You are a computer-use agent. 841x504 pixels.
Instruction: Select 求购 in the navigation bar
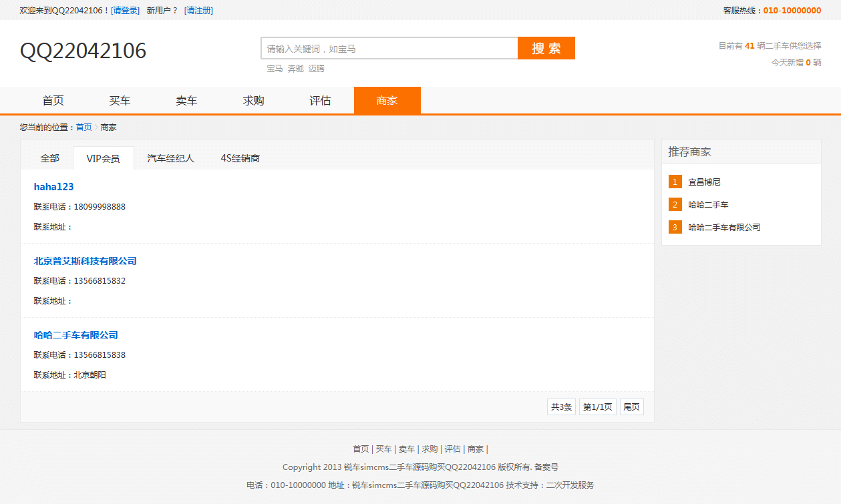point(254,101)
